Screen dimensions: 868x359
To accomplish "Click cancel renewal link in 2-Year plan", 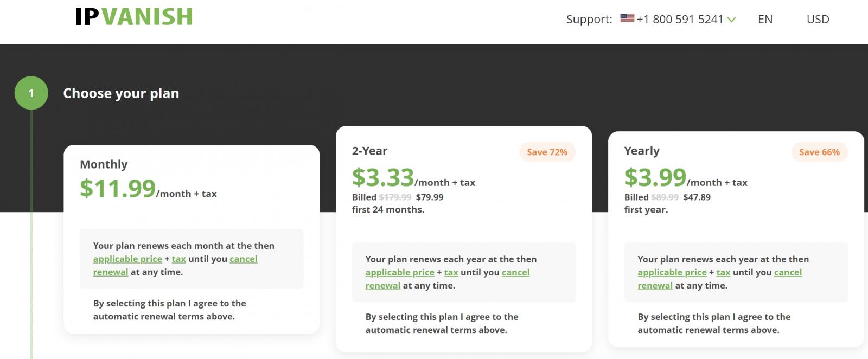I will (515, 273).
